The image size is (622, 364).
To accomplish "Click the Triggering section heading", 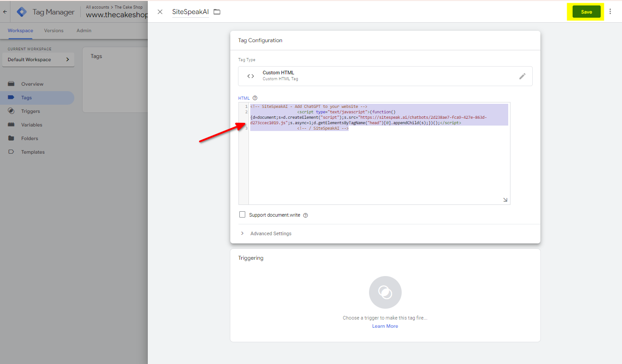I will click(x=251, y=258).
